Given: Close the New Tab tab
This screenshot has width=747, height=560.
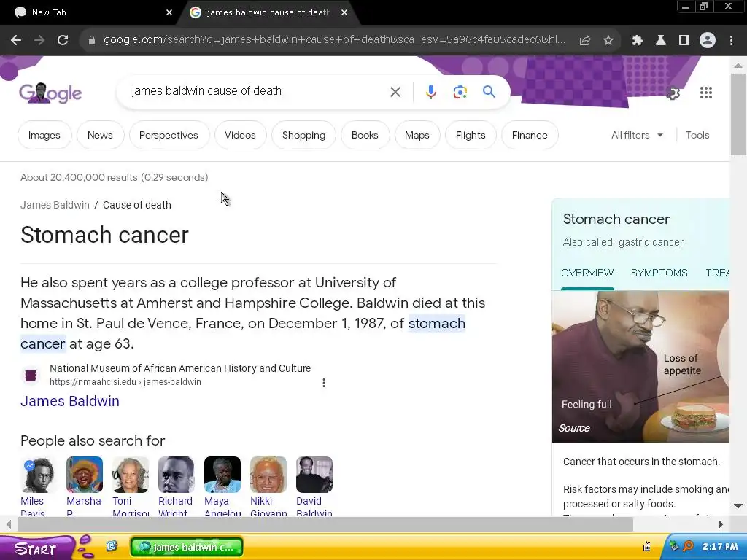Looking at the screenshot, I should [x=169, y=12].
